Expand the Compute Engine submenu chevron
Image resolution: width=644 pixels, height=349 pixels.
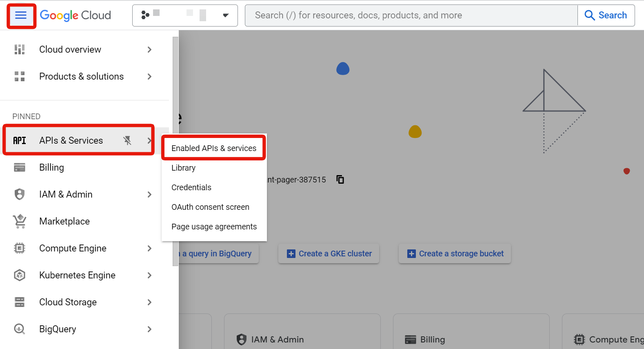[x=149, y=248]
